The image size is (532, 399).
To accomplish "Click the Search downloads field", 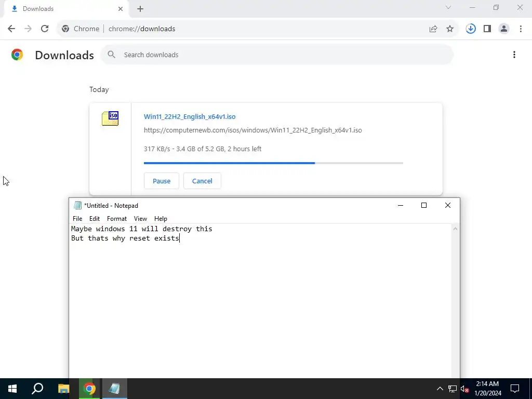I will 277,55.
